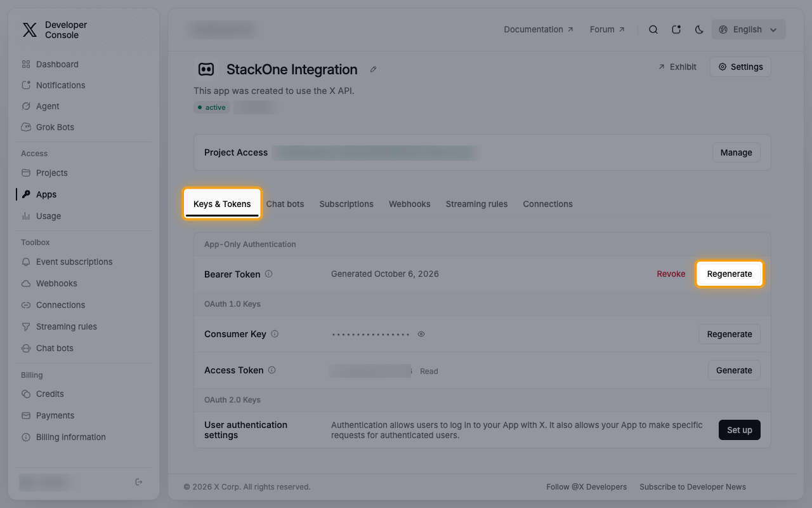Regenerate the Consumer Key

[730, 334]
